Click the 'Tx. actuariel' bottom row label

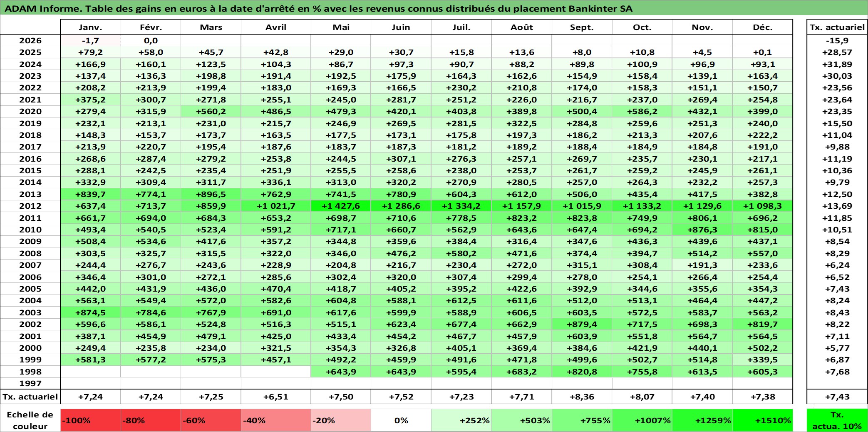click(30, 397)
